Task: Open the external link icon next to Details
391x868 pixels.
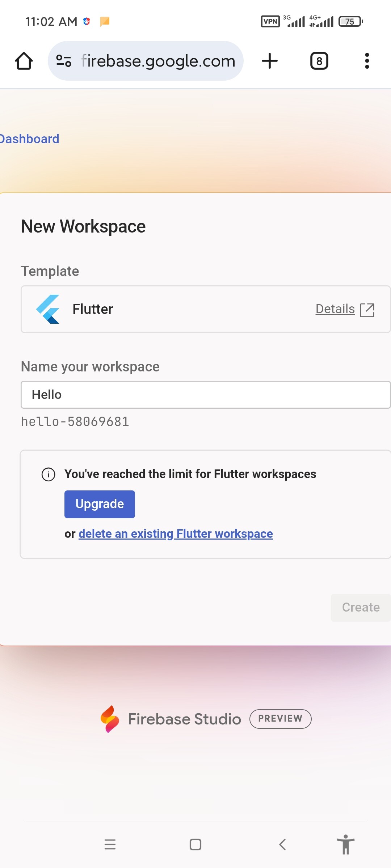Action: pos(367,310)
